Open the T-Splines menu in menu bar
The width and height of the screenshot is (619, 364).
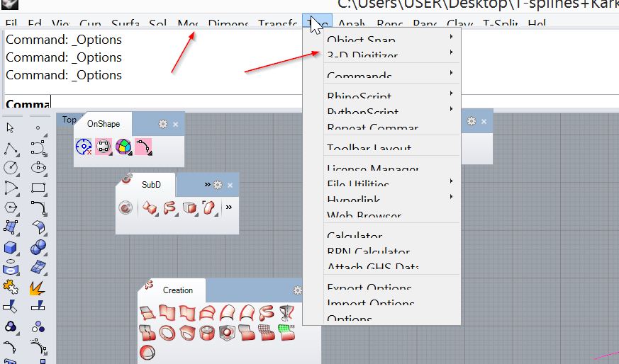pos(500,23)
